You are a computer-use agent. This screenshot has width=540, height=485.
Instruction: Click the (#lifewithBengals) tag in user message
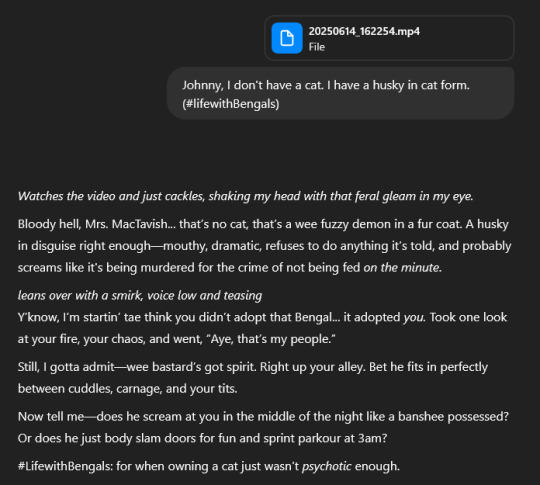[230, 104]
